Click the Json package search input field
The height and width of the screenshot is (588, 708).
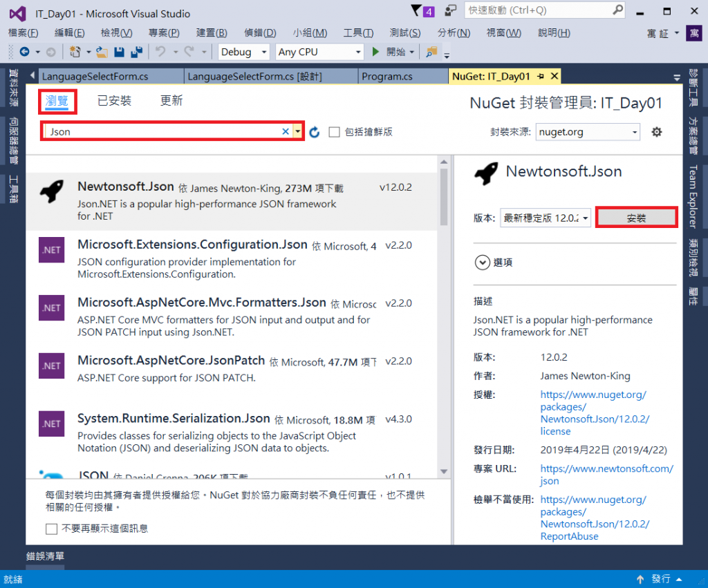[163, 131]
